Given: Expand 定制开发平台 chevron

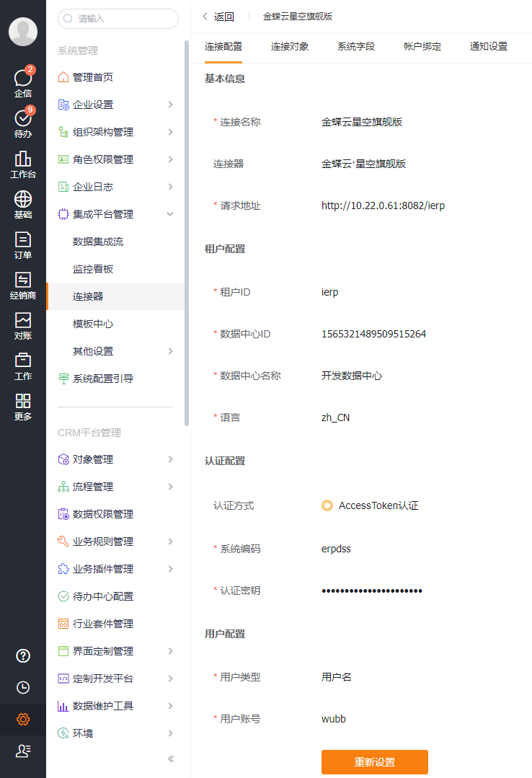Looking at the screenshot, I should 170,678.
